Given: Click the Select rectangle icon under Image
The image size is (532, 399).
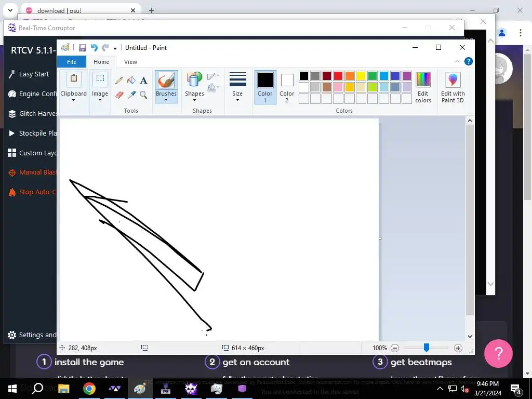Looking at the screenshot, I should (x=100, y=79).
